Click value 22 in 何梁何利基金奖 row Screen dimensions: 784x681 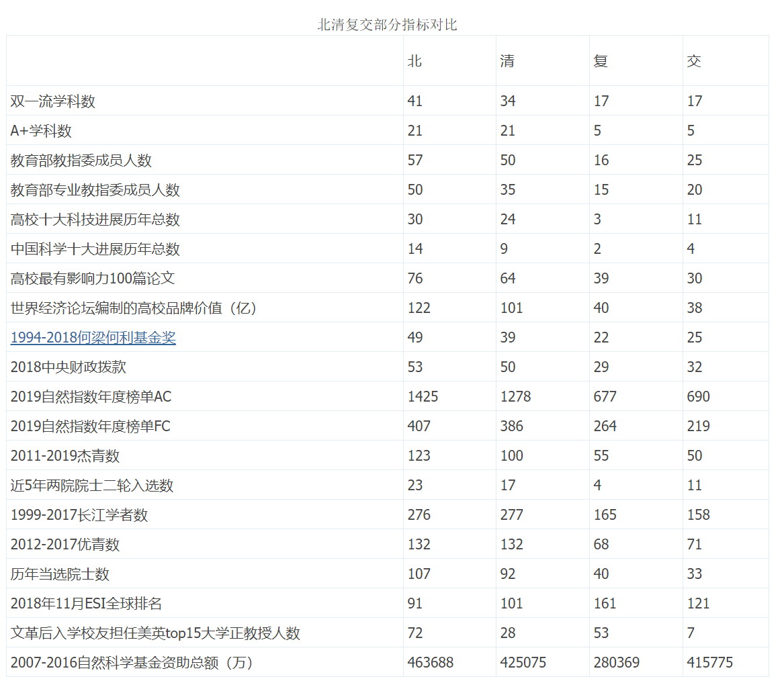tap(601, 338)
